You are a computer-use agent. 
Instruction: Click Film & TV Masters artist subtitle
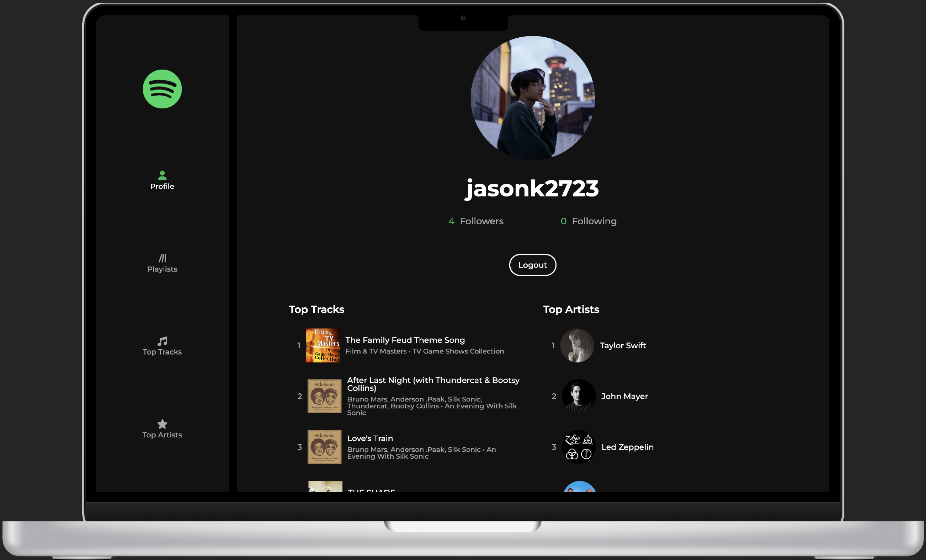coord(425,351)
